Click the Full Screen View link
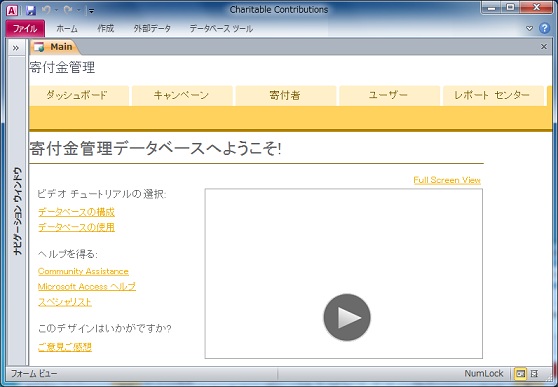The height and width of the screenshot is (387, 558). (447, 180)
